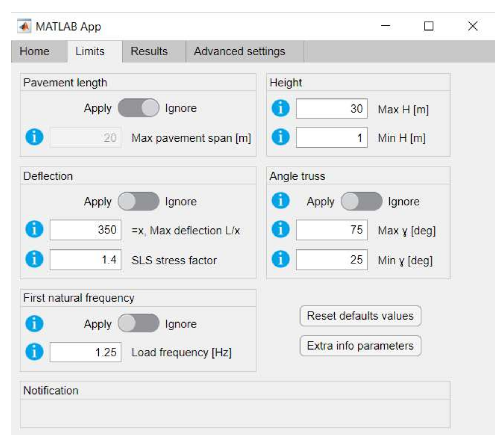The height and width of the screenshot is (445, 504).
Task: Click the 'Notification' panel title
Action: [51, 390]
